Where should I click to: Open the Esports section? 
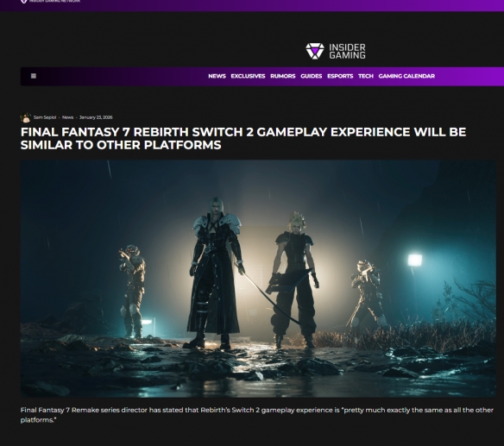pyautogui.click(x=340, y=76)
